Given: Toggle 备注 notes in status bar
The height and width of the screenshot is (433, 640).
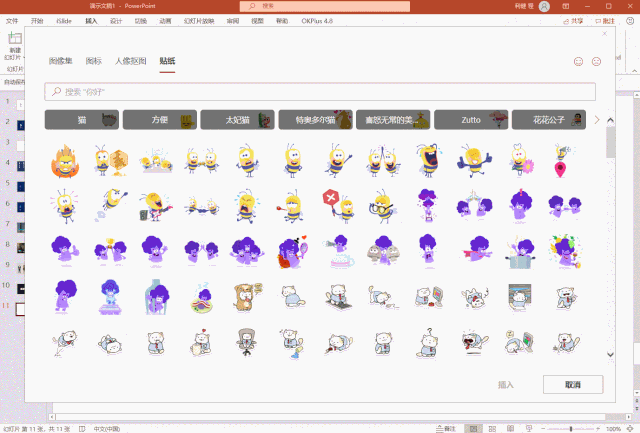Looking at the screenshot, I should [445, 429].
